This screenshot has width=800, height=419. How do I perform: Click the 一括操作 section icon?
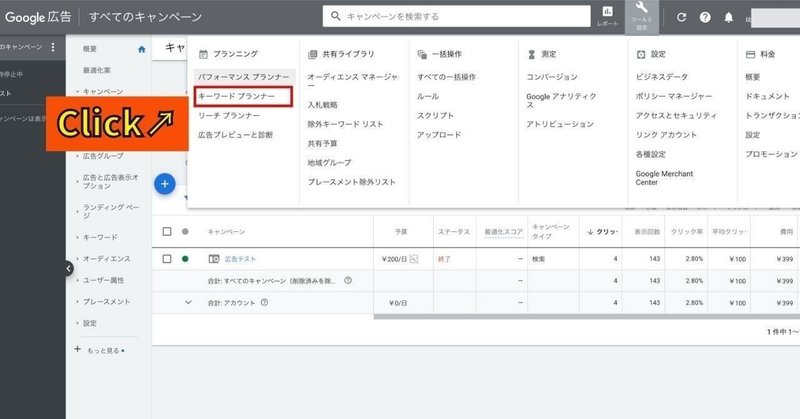(422, 54)
